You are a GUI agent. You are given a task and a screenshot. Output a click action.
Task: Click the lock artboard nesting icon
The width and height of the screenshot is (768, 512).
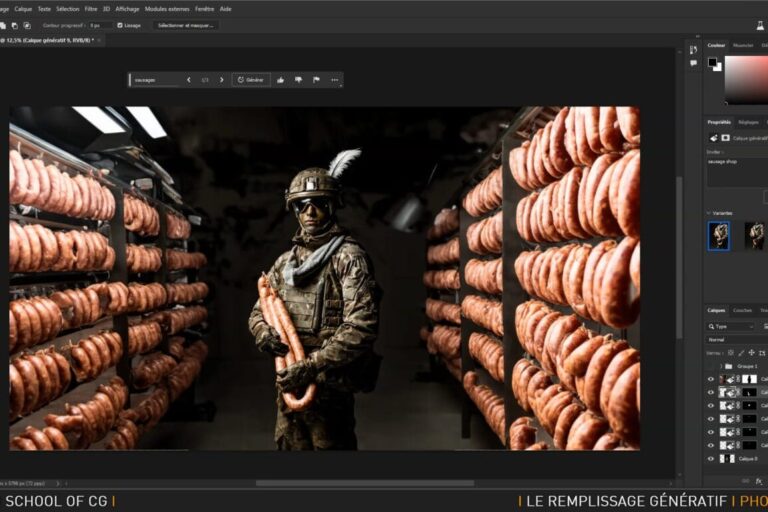[762, 353]
